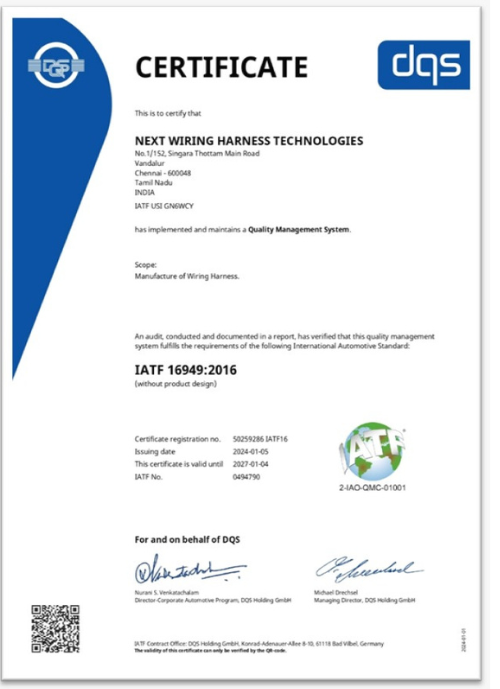Click the IATF No. value 0494790
Viewport: 500px width, 689px height.
click(246, 477)
